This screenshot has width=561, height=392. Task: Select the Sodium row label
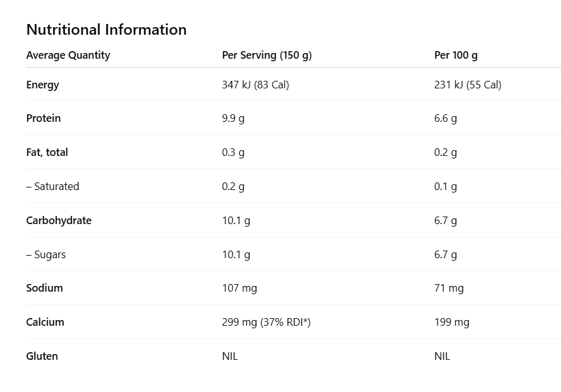[44, 288]
